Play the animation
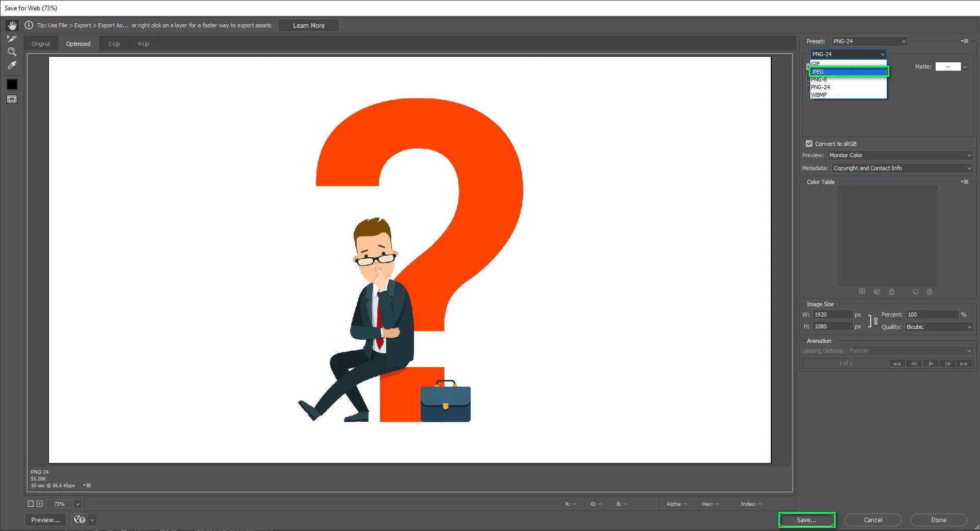Screen dimensions: 980x531 (x=931, y=363)
